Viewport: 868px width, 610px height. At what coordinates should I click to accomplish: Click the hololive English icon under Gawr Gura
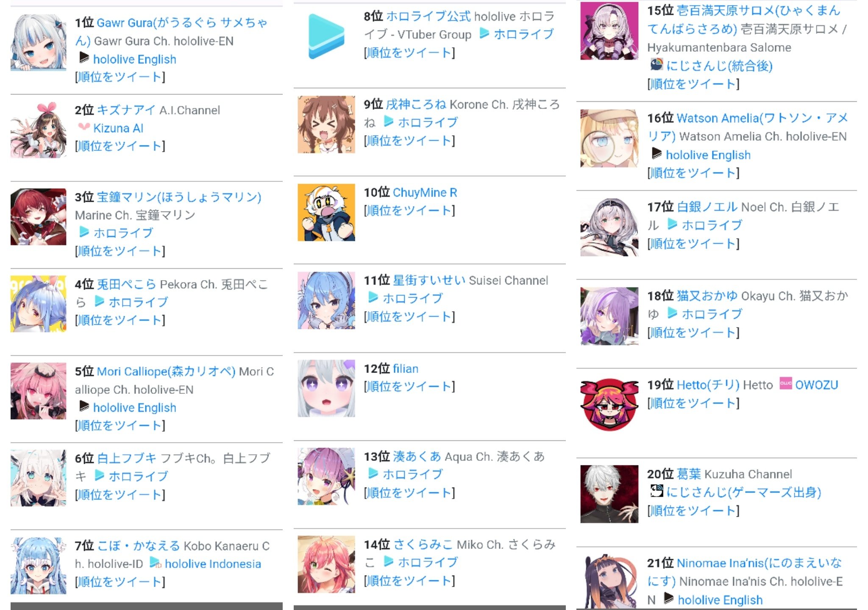click(x=84, y=58)
